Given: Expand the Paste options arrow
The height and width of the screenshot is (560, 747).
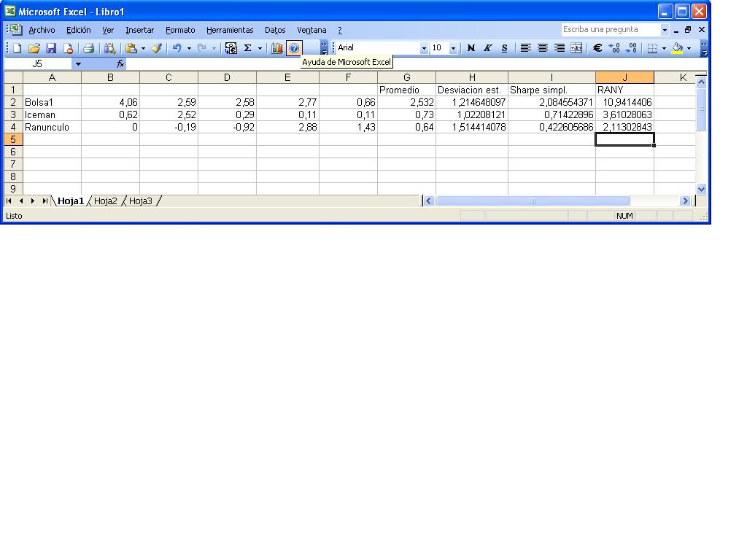Looking at the screenshot, I should [143, 48].
